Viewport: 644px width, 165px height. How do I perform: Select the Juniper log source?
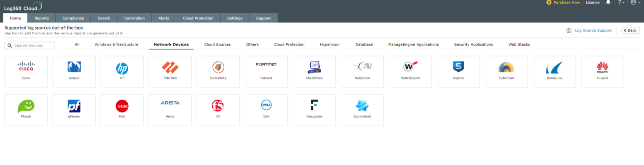[x=74, y=72]
